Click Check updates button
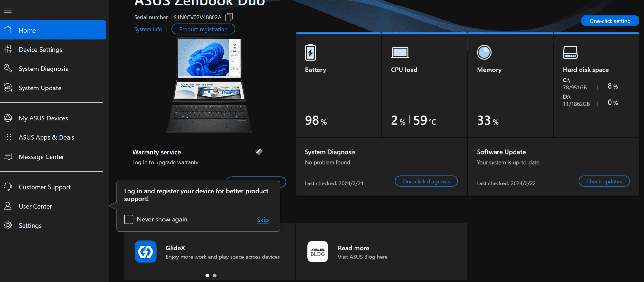 (x=604, y=182)
